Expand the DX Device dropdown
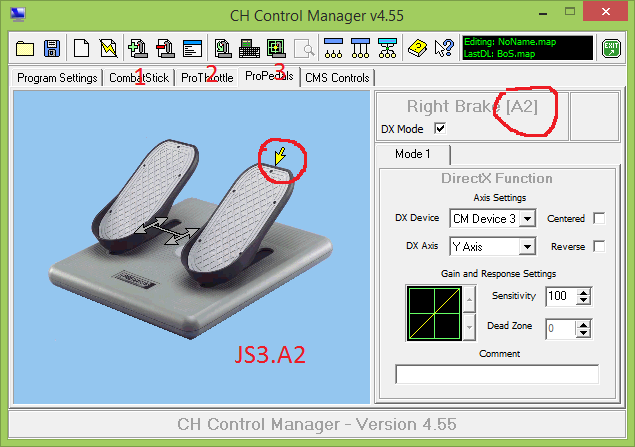This screenshot has height=447, width=635. click(527, 219)
